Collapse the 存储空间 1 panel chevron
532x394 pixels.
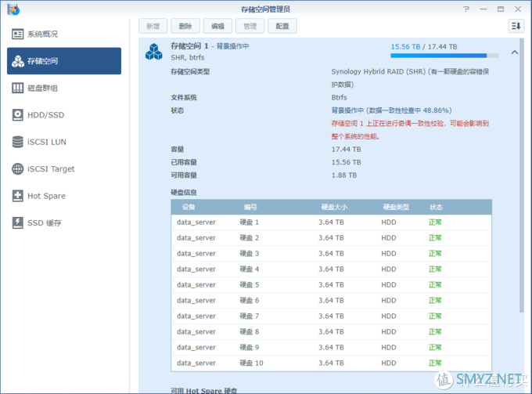[515, 52]
